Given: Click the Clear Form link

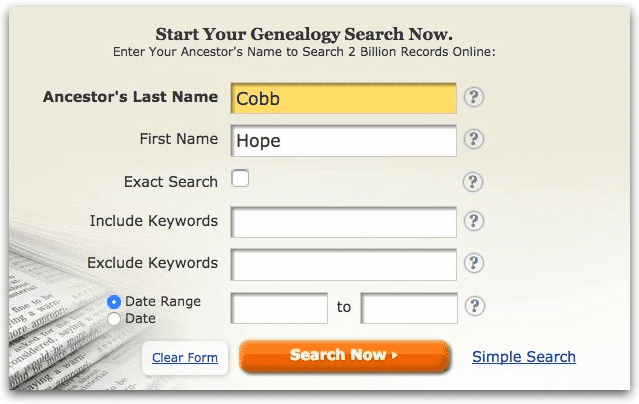Looking at the screenshot, I should (x=185, y=358).
